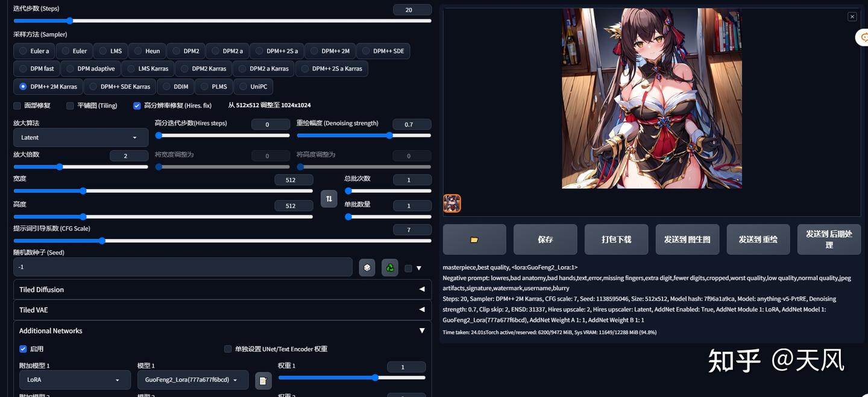Choose the LMS sampler
This screenshot has width=868, height=397.
tap(110, 51)
